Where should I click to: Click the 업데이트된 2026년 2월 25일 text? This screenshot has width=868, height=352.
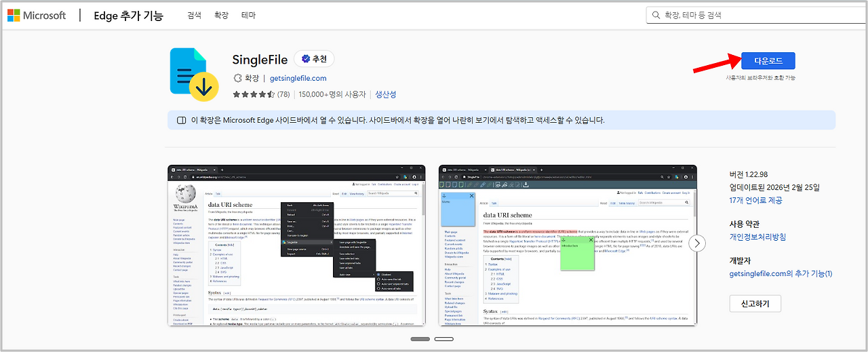pyautogui.click(x=774, y=187)
